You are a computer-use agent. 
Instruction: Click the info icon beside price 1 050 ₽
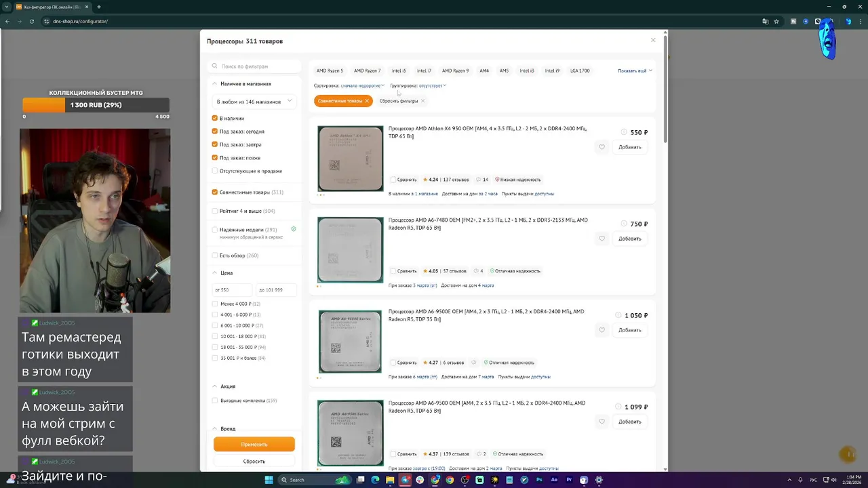[x=618, y=315]
